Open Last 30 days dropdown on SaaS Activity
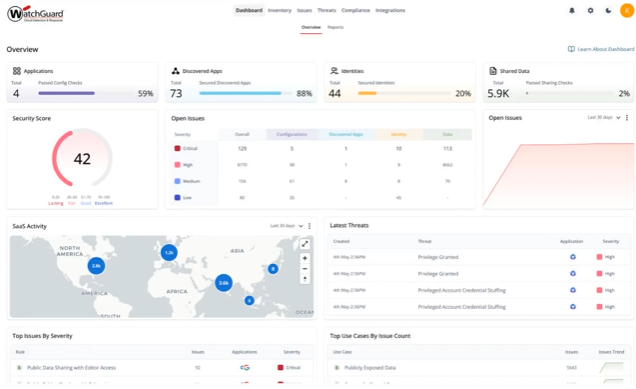The width and height of the screenshot is (636, 389). tap(286, 226)
